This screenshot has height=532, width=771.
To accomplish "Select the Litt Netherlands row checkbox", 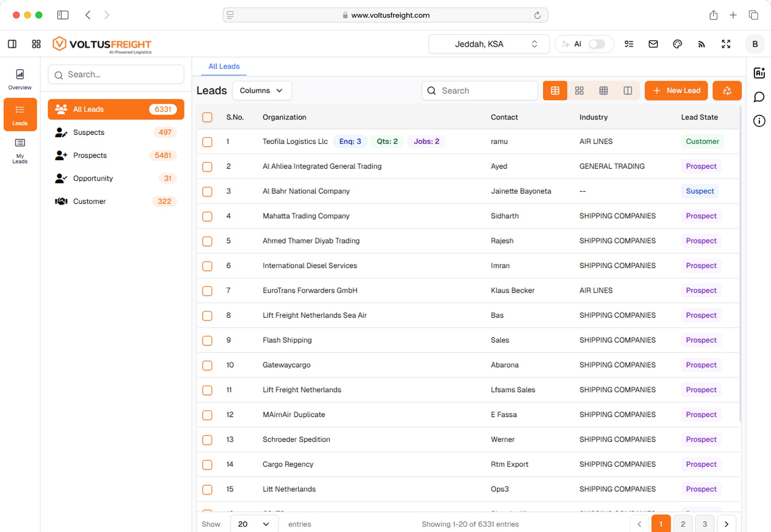I will click(x=207, y=489).
